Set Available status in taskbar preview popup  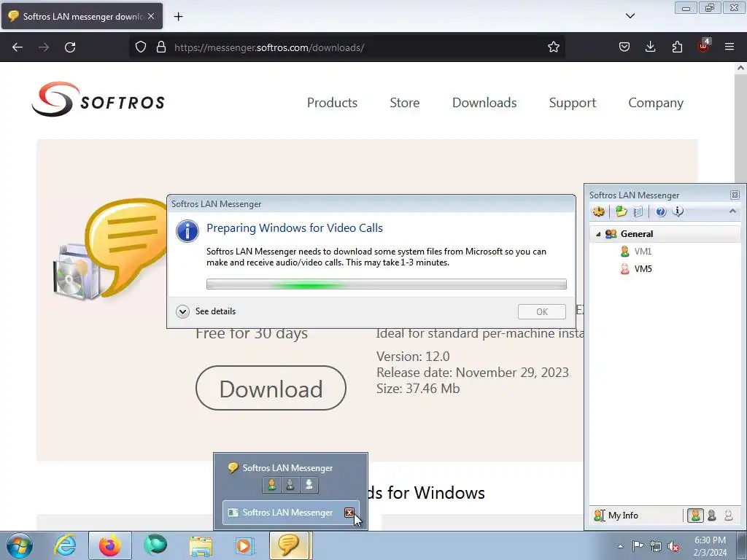[271, 485]
